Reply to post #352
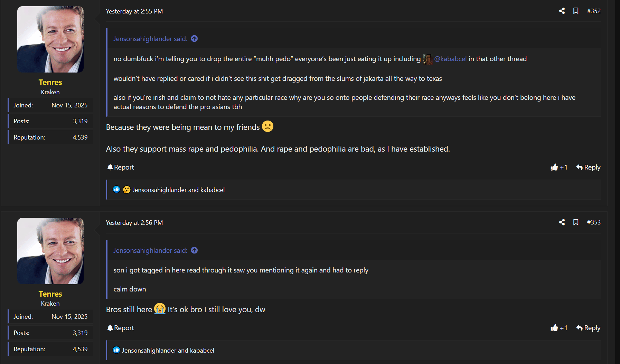 (x=588, y=167)
